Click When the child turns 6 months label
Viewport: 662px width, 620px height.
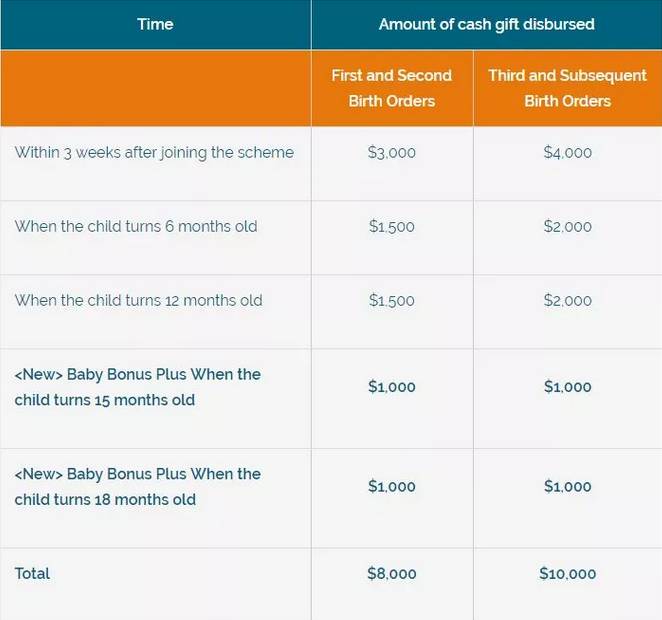tap(136, 226)
